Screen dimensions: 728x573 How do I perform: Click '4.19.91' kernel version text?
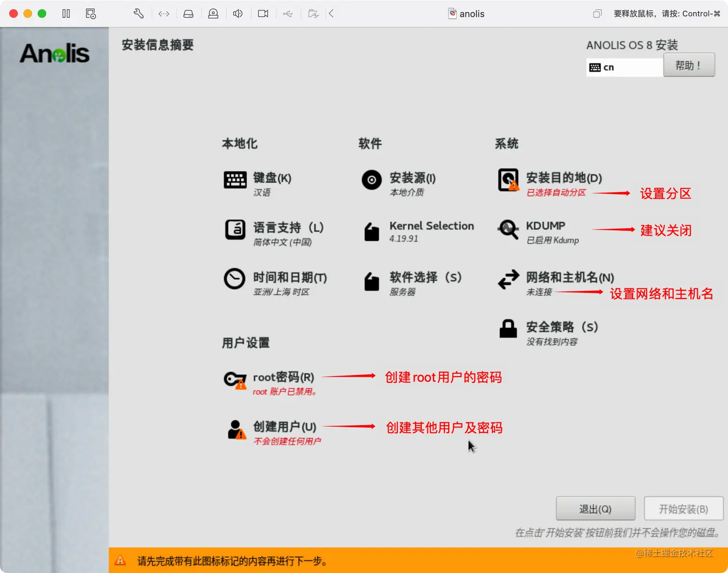pos(404,238)
